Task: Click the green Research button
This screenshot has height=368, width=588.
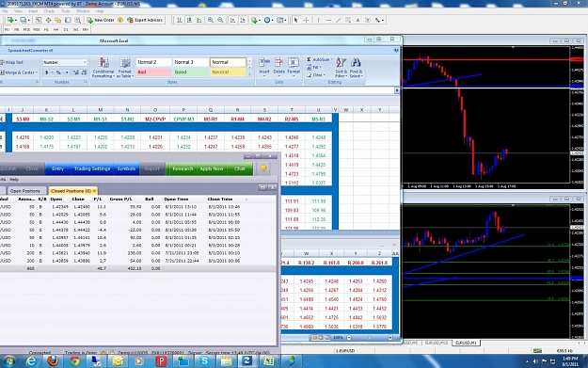Action: [x=183, y=168]
